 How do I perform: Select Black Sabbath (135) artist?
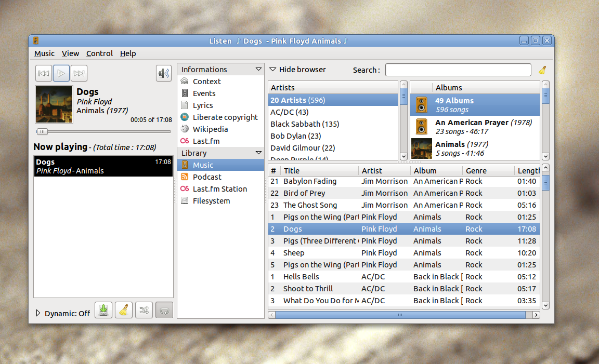coord(333,124)
